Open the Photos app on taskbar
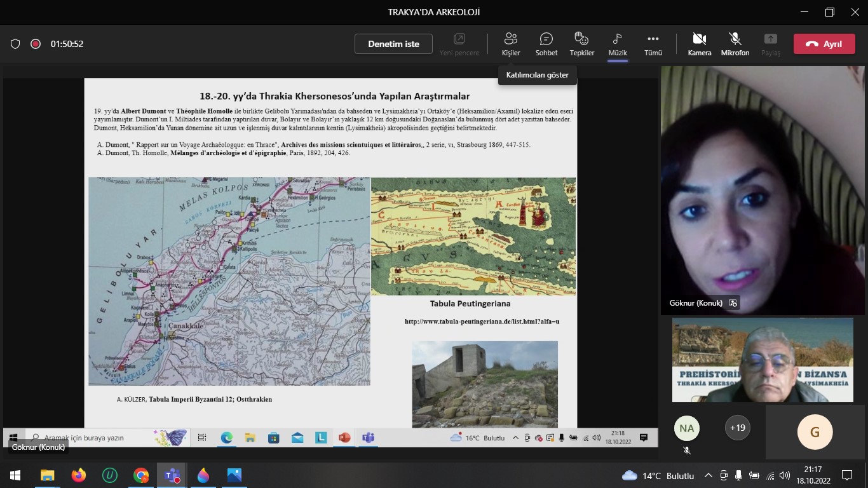This screenshot has width=868, height=488. coord(234,475)
